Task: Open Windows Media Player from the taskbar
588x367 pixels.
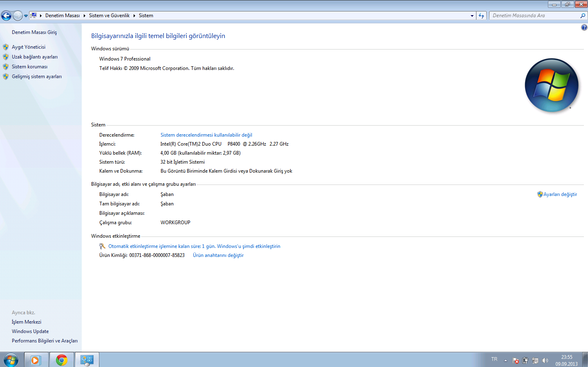Action: pos(36,360)
